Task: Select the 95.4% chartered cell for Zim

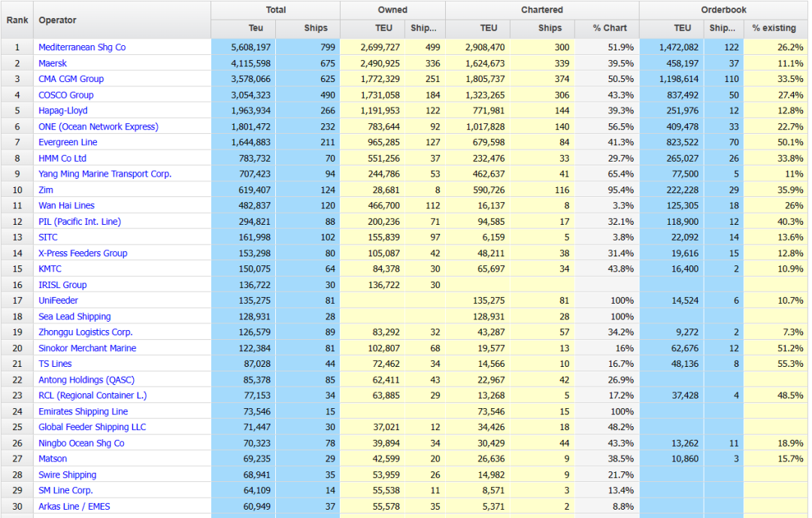Action: 607,189
